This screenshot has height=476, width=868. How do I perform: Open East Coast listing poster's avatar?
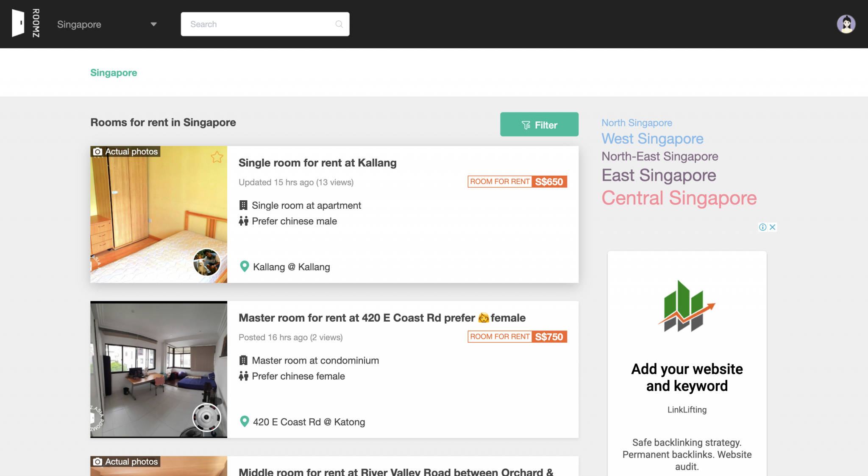click(206, 417)
